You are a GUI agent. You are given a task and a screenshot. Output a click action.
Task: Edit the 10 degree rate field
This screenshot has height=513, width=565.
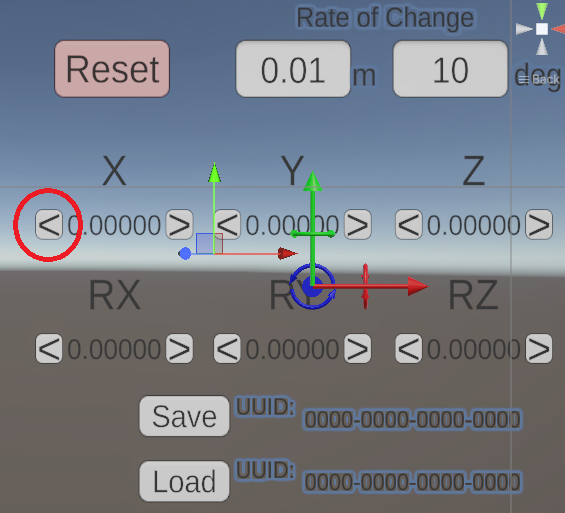pos(450,69)
